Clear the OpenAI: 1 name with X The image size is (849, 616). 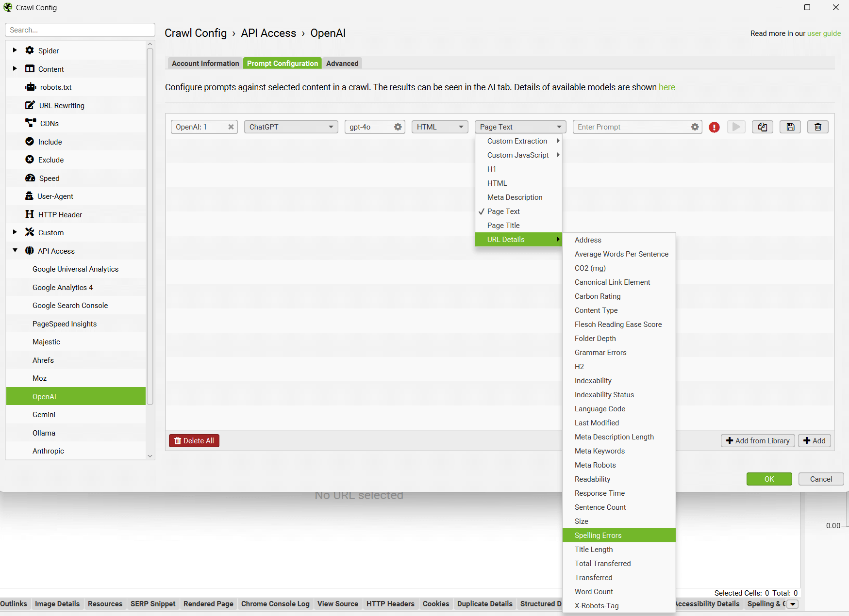tap(231, 127)
